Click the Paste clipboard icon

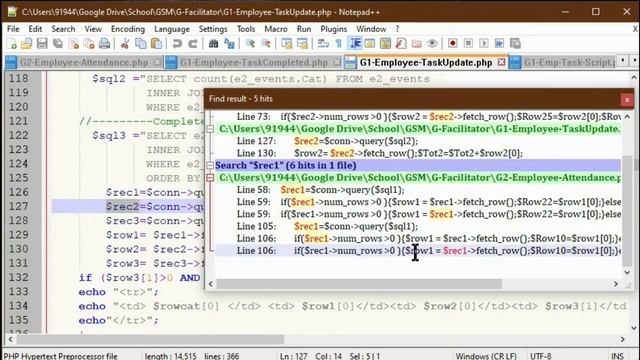(x=156, y=44)
